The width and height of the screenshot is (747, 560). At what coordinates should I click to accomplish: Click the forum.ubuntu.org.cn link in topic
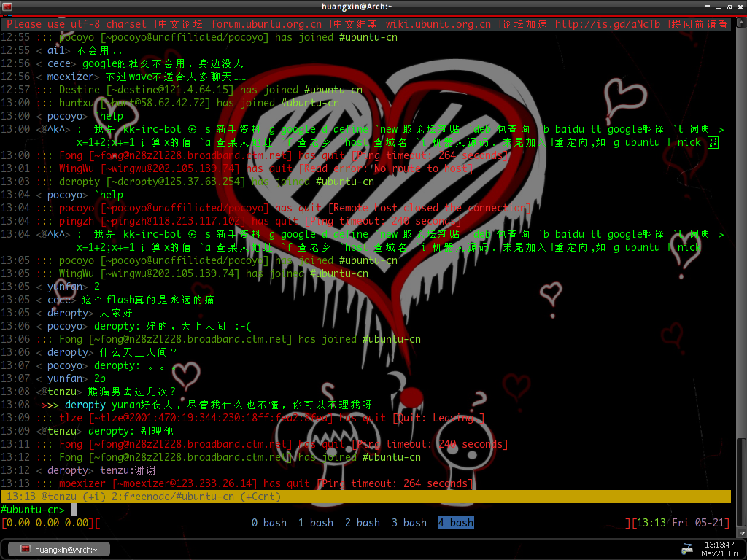[x=266, y=24]
